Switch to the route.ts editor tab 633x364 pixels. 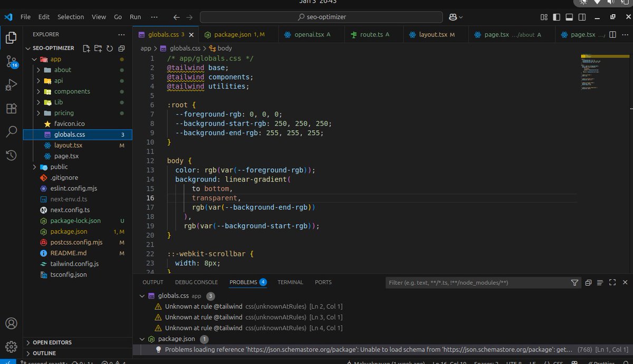(374, 35)
